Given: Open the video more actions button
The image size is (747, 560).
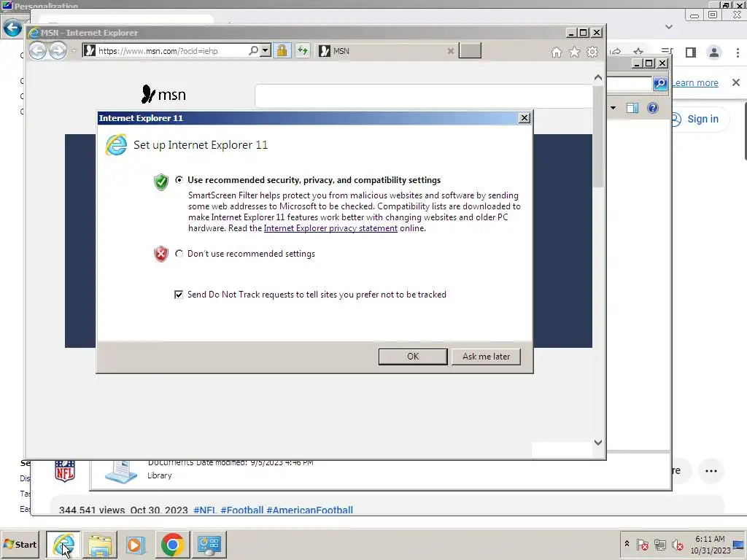Looking at the screenshot, I should [711, 471].
